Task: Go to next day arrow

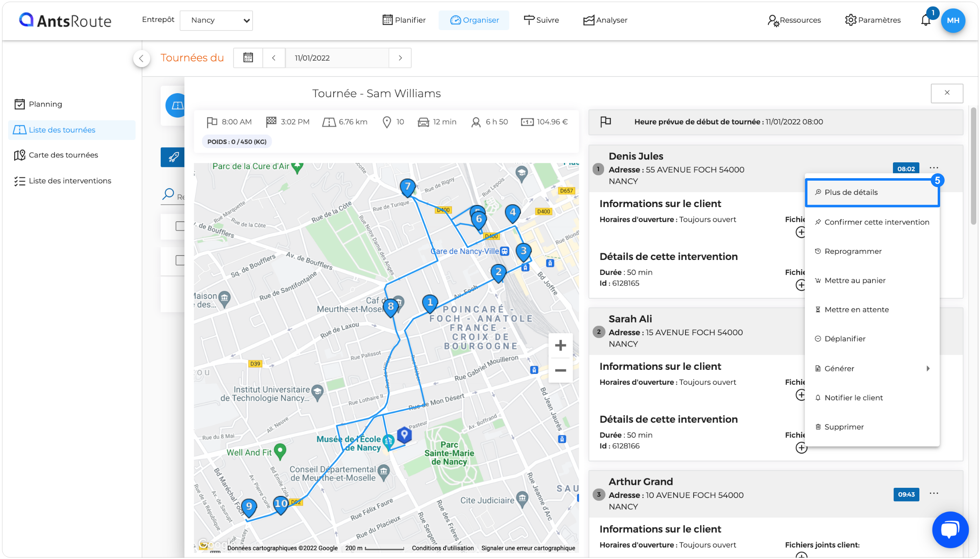Action: pos(400,58)
